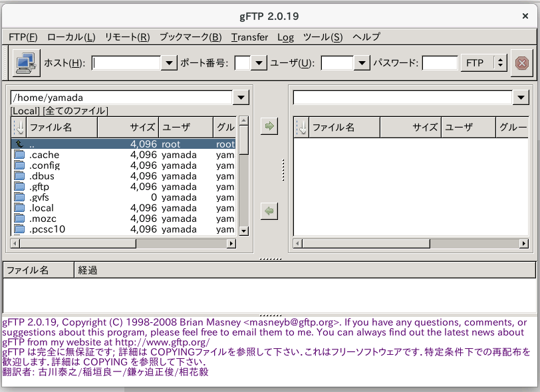Upload with the right-pointing green arrow

coord(269,126)
